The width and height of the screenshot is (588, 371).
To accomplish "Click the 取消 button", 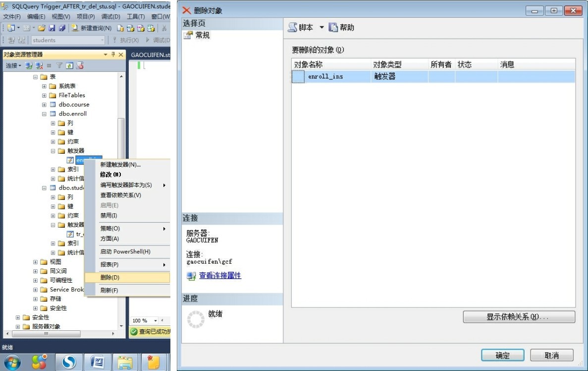I will [x=552, y=355].
